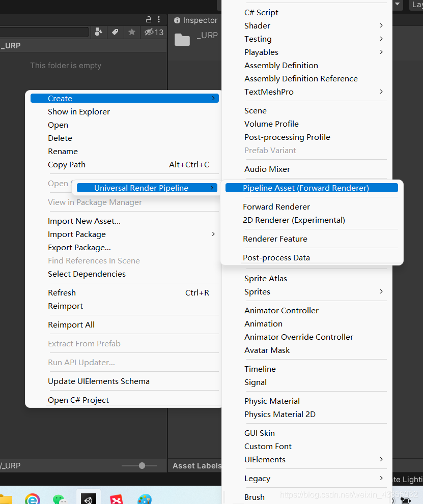
Task: Expand the Testing submenu
Action: [307, 39]
